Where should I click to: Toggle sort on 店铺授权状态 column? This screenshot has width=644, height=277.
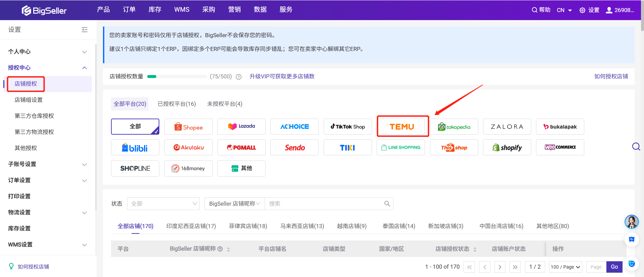pyautogui.click(x=475, y=249)
